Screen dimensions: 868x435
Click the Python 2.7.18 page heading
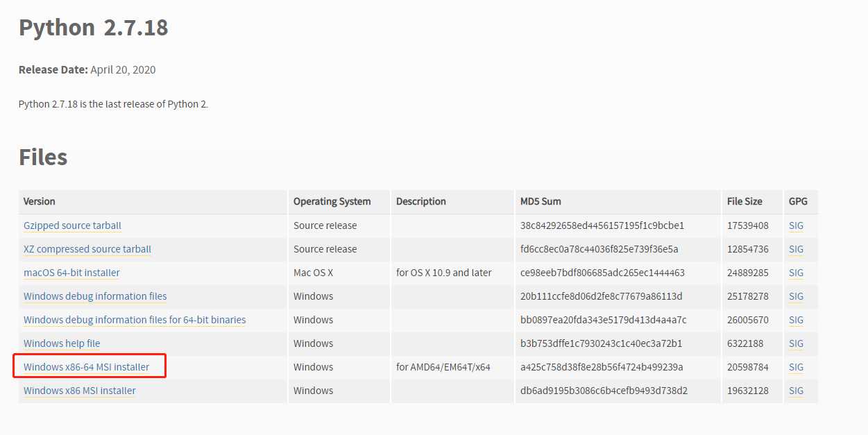pyautogui.click(x=94, y=28)
